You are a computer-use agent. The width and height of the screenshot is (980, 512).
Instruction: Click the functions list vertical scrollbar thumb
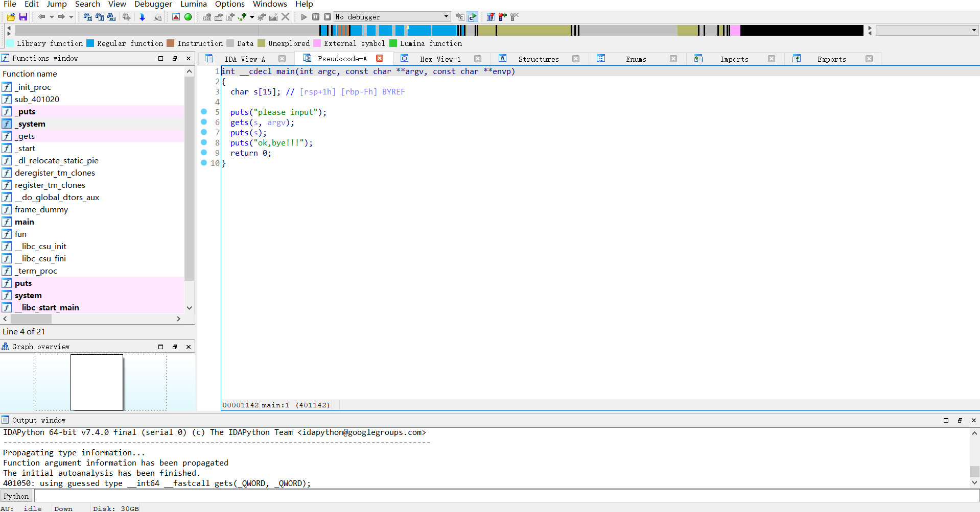coord(190,179)
